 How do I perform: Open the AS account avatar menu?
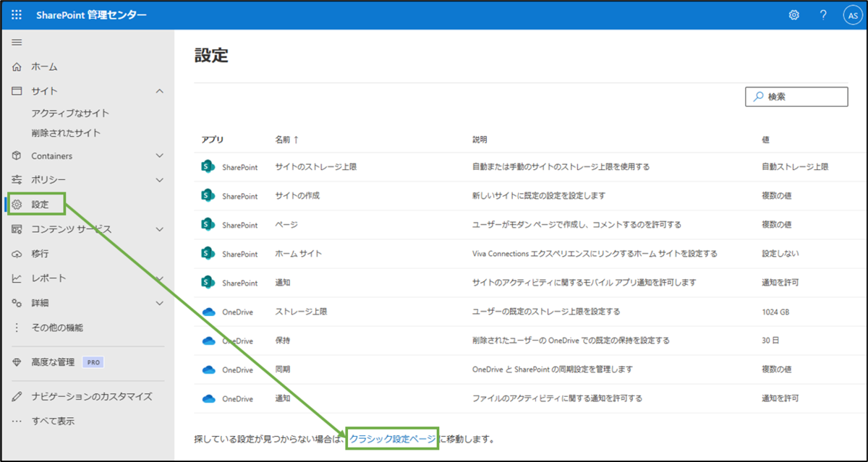pos(852,14)
